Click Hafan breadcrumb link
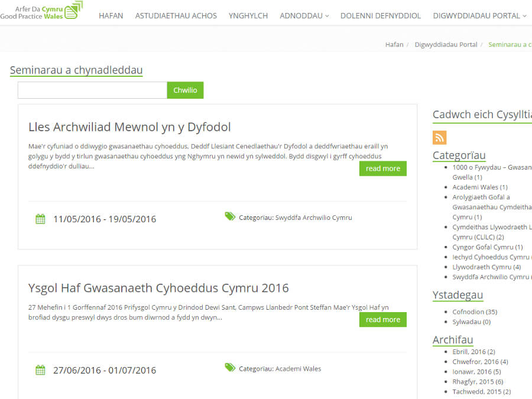532x399 pixels. pyautogui.click(x=394, y=44)
